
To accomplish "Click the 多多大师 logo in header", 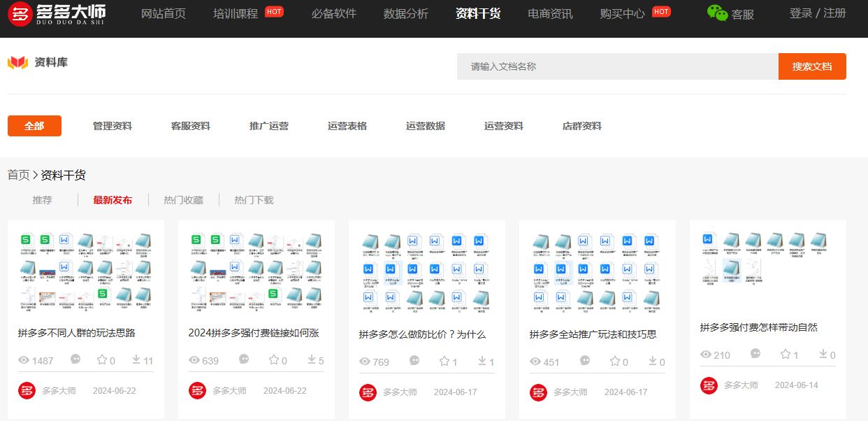I will tap(57, 14).
